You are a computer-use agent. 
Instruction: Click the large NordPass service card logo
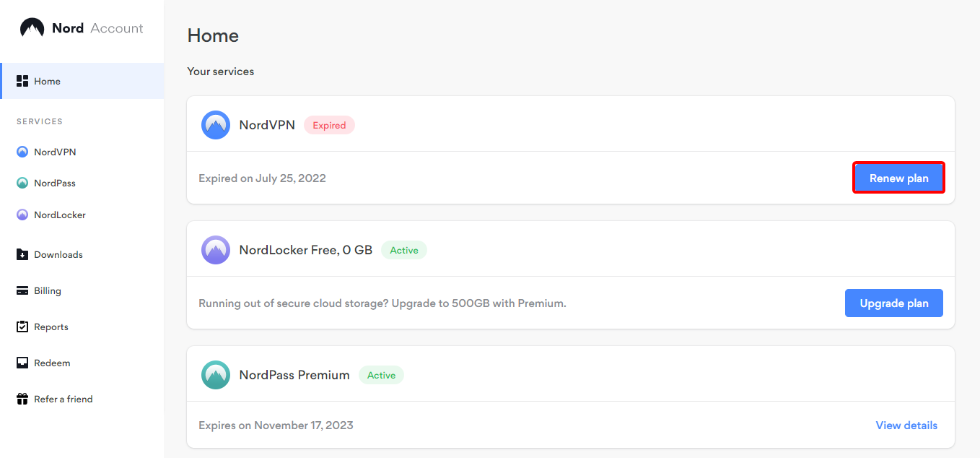click(x=216, y=375)
